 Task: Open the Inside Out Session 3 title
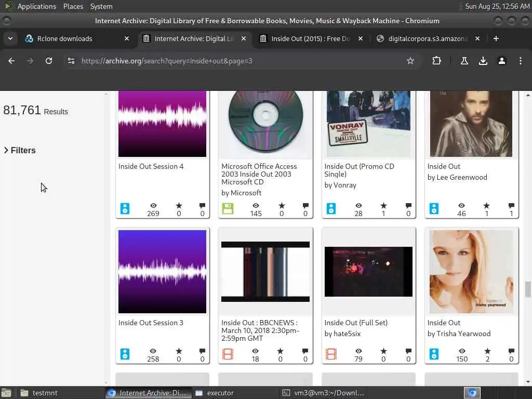point(151,323)
